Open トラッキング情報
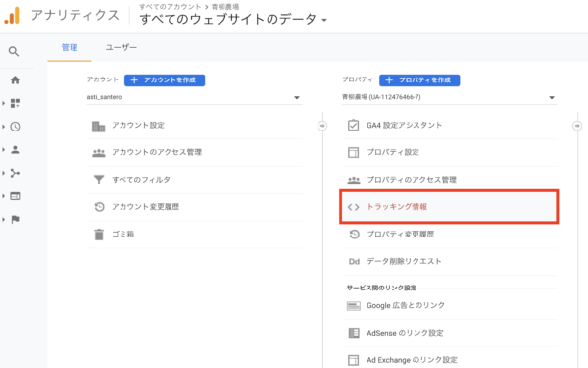The height and width of the screenshot is (368, 588). pos(449,207)
